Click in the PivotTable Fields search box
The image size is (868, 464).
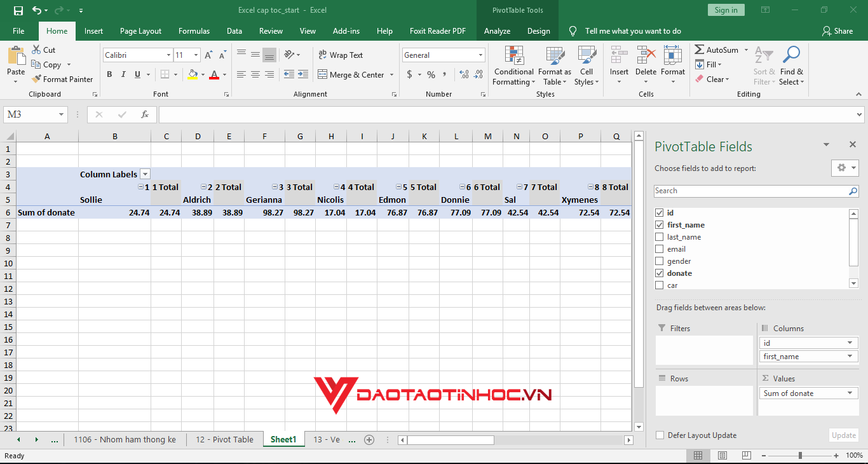(x=750, y=191)
